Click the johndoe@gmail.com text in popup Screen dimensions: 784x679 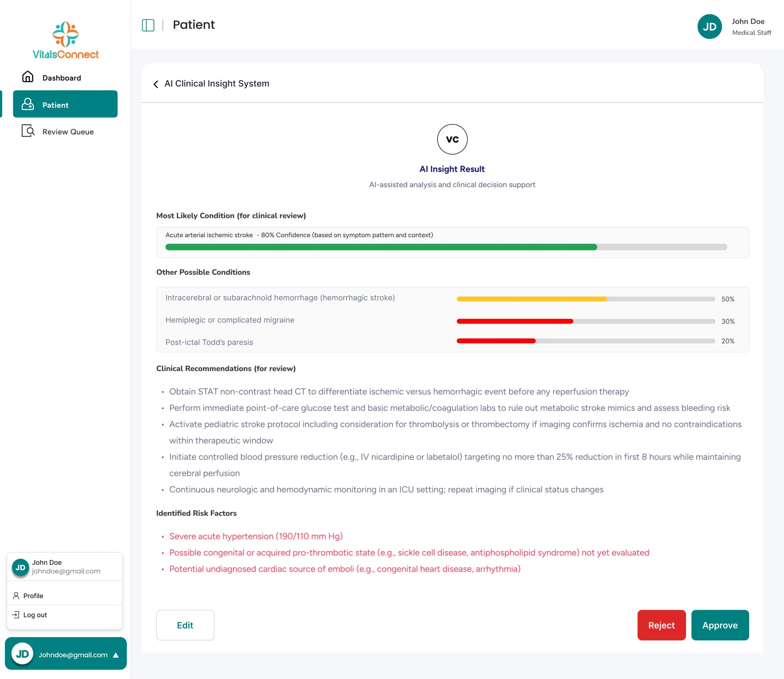(66, 571)
